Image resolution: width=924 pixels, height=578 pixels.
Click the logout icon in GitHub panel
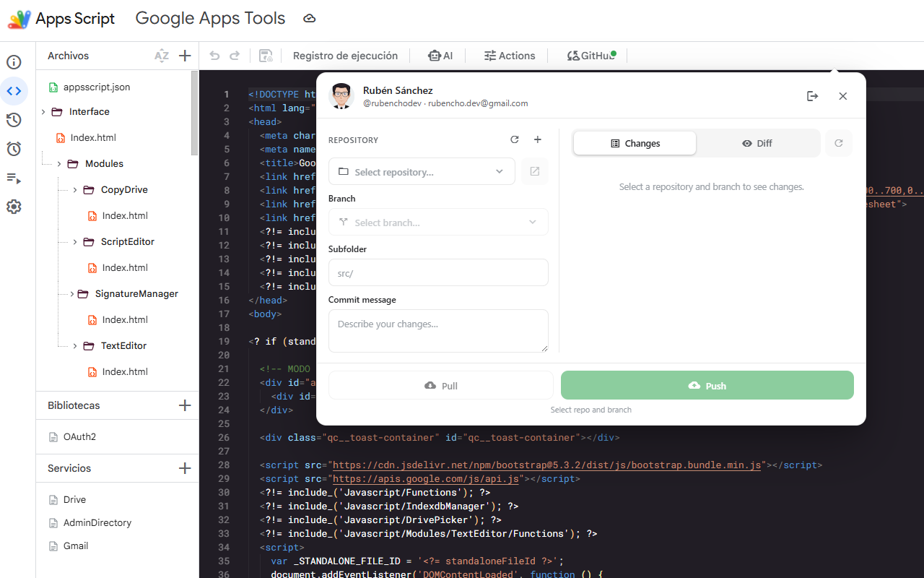[813, 96]
